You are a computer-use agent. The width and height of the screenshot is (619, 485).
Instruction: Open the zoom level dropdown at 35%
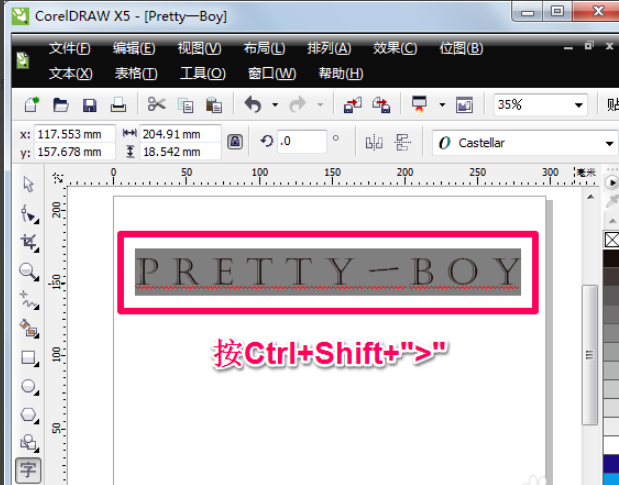coord(578,105)
